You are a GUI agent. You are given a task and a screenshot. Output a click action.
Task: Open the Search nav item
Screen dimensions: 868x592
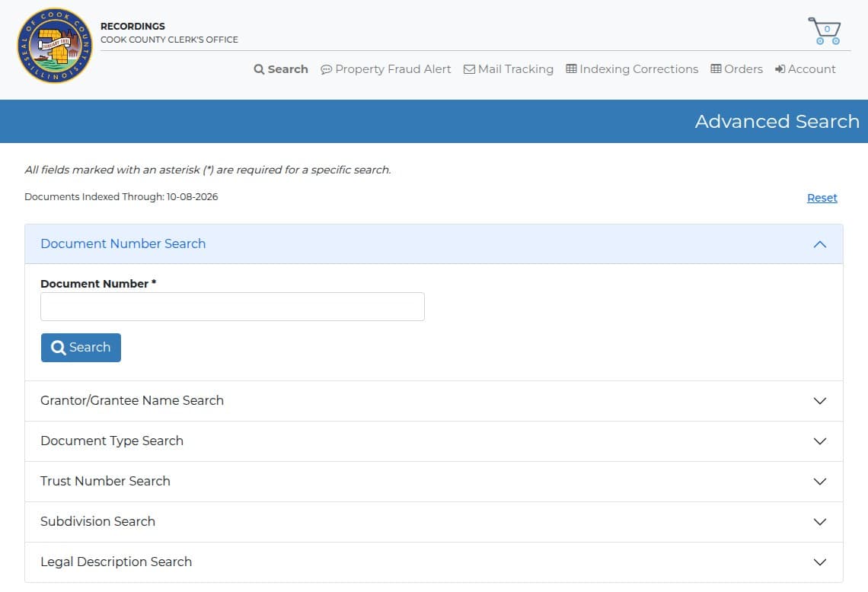pos(281,69)
